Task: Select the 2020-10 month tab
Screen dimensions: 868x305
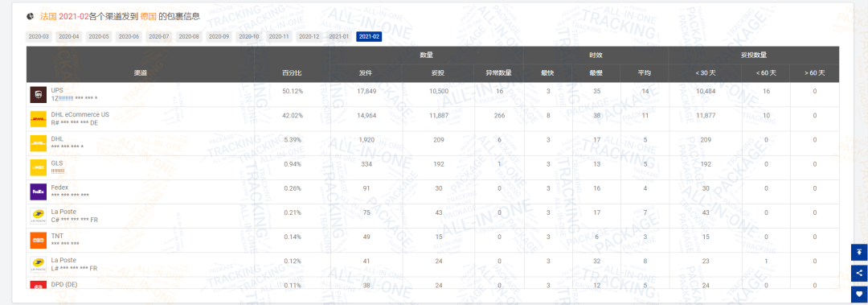Action: coord(248,36)
